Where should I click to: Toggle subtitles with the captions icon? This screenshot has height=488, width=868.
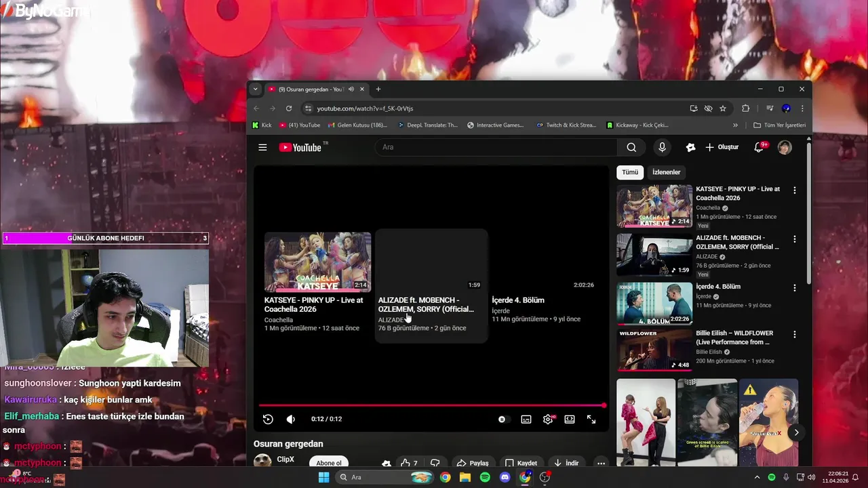pos(526,420)
